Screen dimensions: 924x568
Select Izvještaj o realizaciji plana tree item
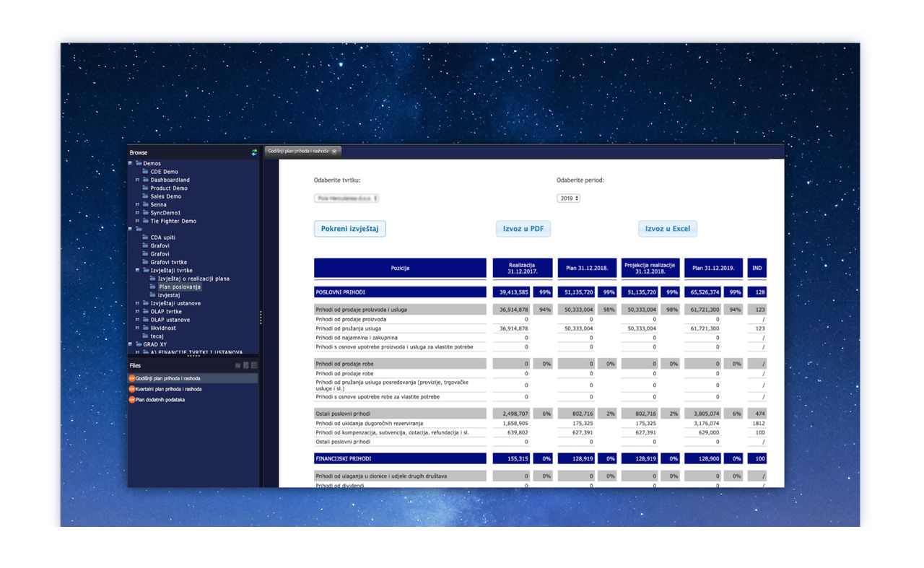(x=193, y=279)
